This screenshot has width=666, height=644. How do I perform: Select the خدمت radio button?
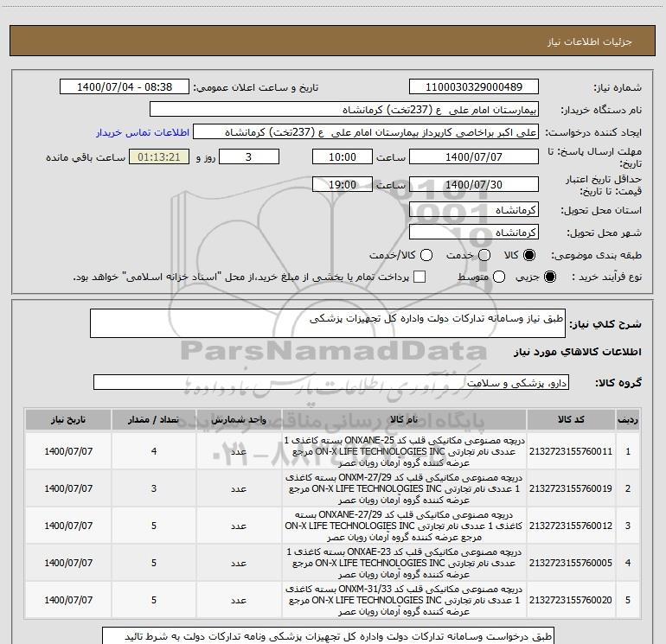click(484, 255)
